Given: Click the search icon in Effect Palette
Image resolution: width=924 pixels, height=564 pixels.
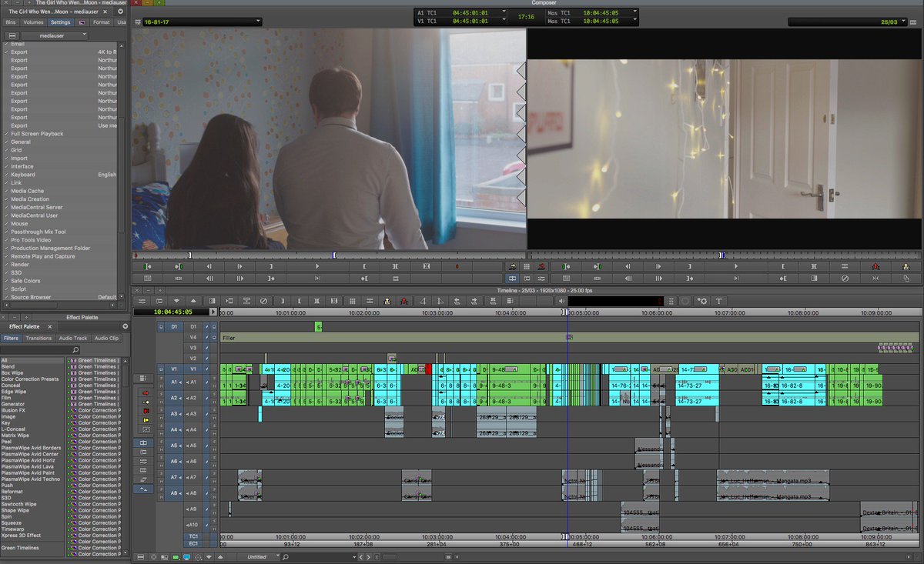Looking at the screenshot, I should pyautogui.click(x=75, y=350).
